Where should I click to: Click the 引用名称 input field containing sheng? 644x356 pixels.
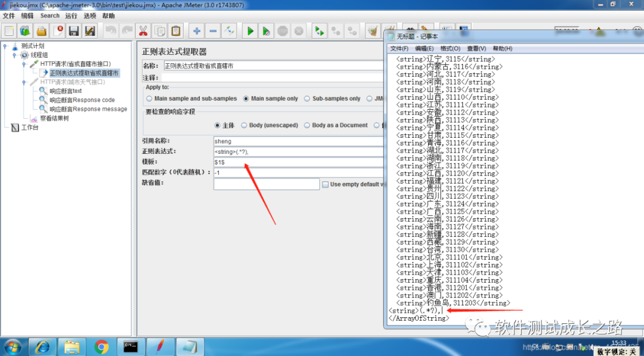[299, 141]
